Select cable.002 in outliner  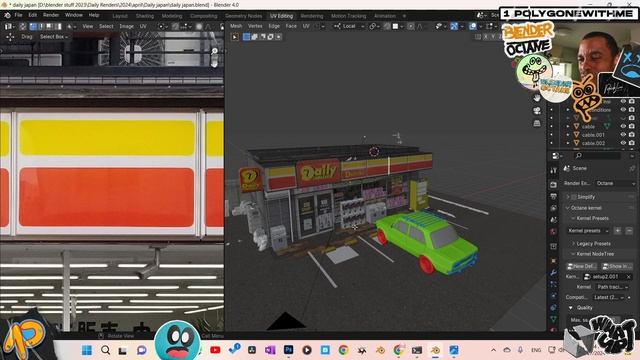(593, 143)
